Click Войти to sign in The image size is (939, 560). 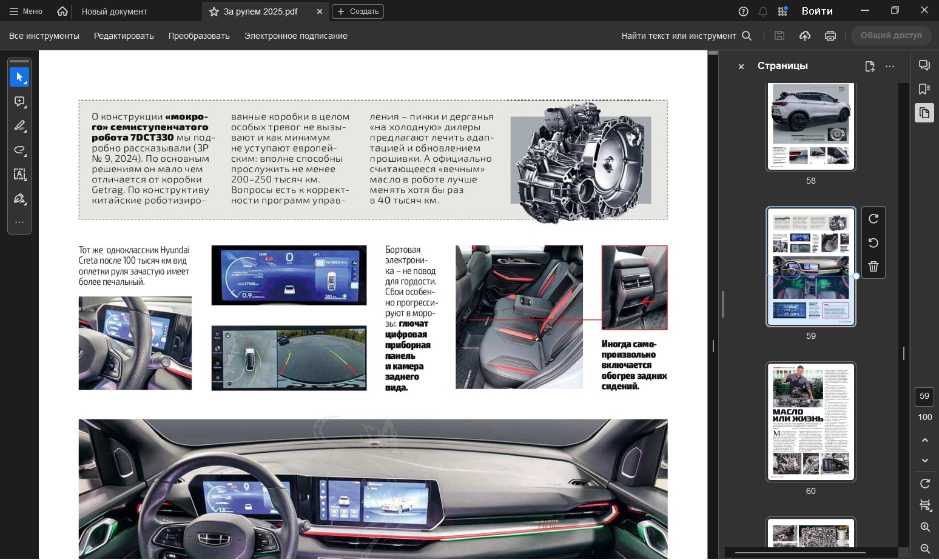point(817,12)
